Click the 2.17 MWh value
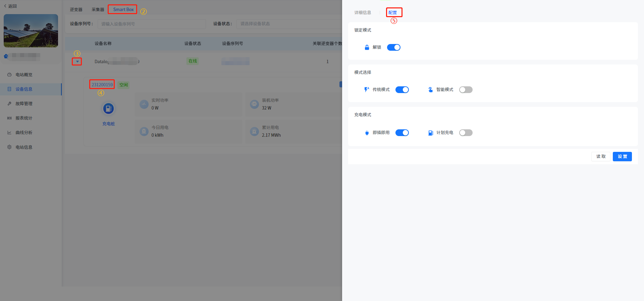 (271, 135)
